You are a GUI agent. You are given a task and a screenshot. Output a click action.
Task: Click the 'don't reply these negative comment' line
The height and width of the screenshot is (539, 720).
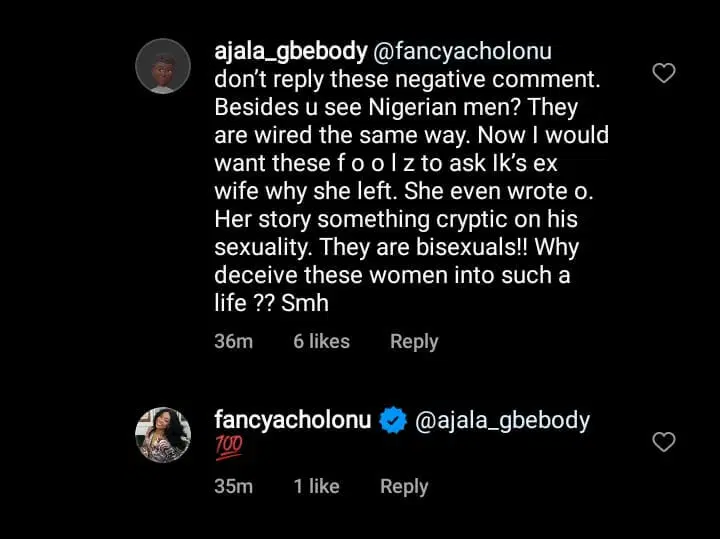[x=415, y=76]
